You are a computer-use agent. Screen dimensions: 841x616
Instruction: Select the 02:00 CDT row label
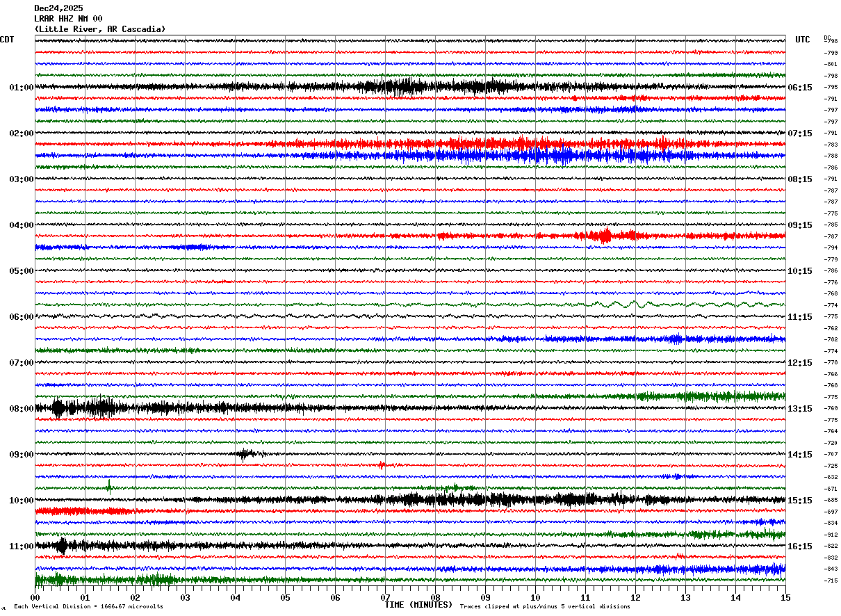(x=22, y=133)
